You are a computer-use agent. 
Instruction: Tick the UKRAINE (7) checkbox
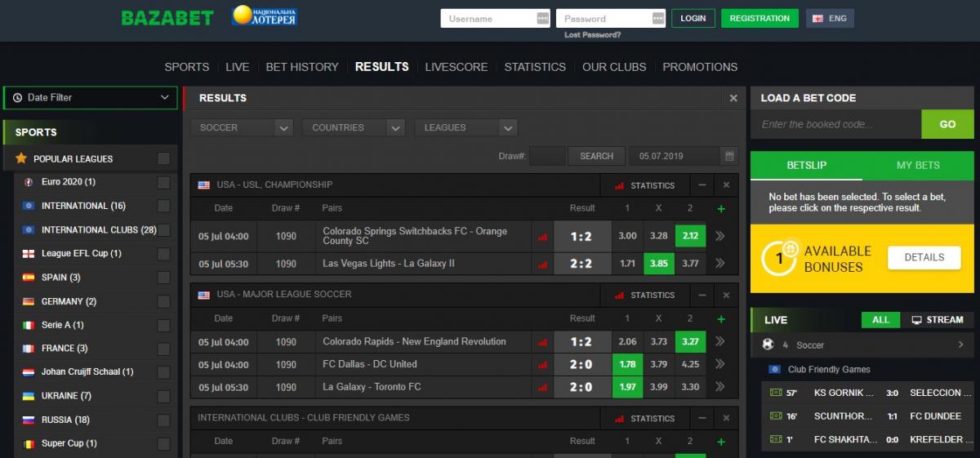[164, 396]
